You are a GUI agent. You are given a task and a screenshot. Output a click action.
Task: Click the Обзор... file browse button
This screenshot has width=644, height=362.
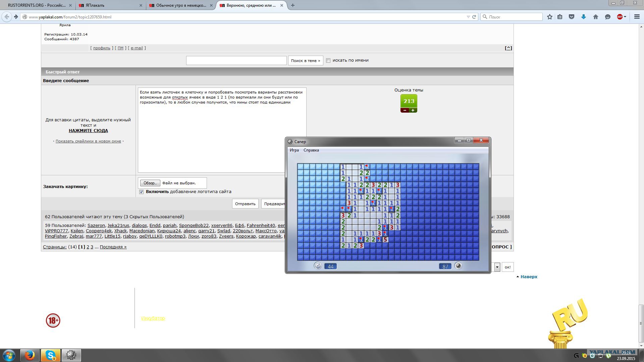pos(150,183)
